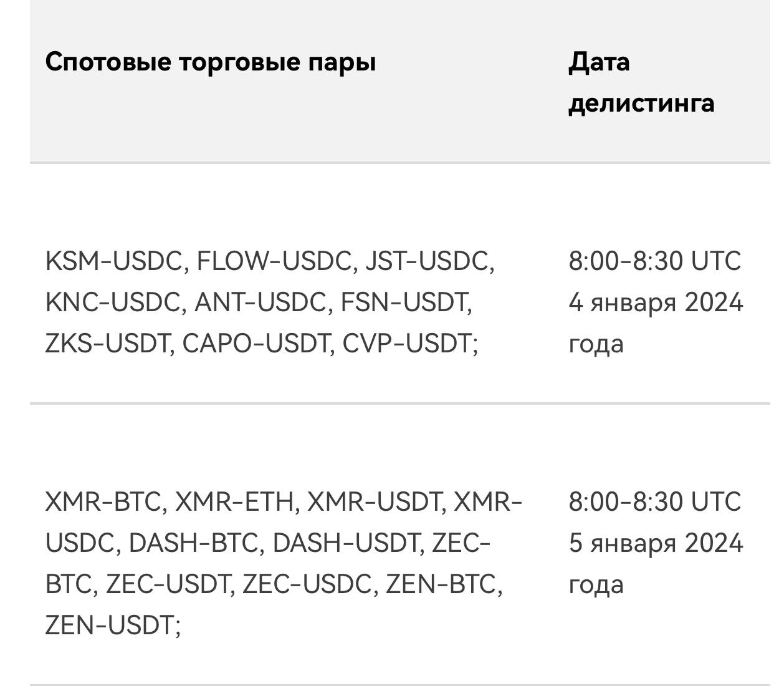This screenshot has height=696, width=784.
Task: Click the 'Дата делистинга' column header
Action: tap(641, 82)
